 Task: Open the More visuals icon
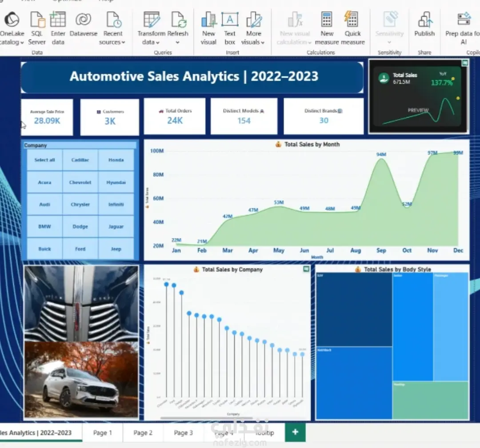(x=254, y=20)
